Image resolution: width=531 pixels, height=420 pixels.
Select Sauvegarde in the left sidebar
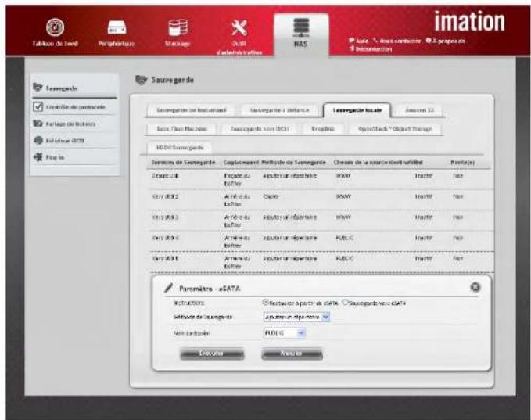[74, 88]
